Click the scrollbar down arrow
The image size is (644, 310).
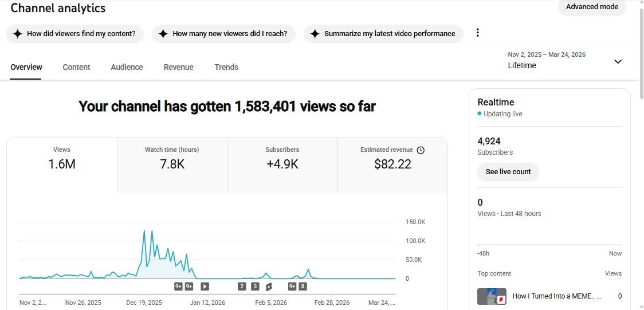tap(640, 306)
